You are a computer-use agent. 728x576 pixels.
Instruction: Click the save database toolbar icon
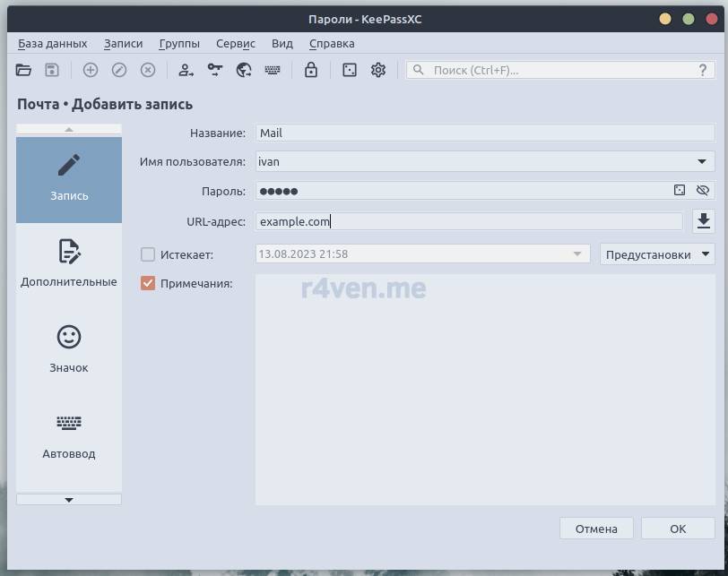52,70
